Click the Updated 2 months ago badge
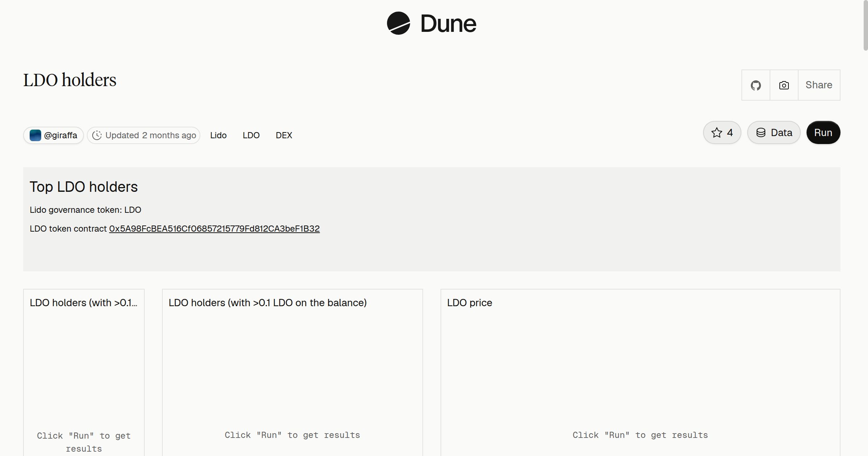868x456 pixels. (144, 135)
